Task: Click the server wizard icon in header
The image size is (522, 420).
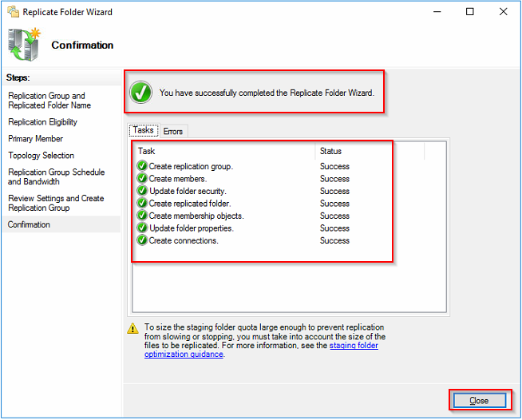Action: [24, 45]
